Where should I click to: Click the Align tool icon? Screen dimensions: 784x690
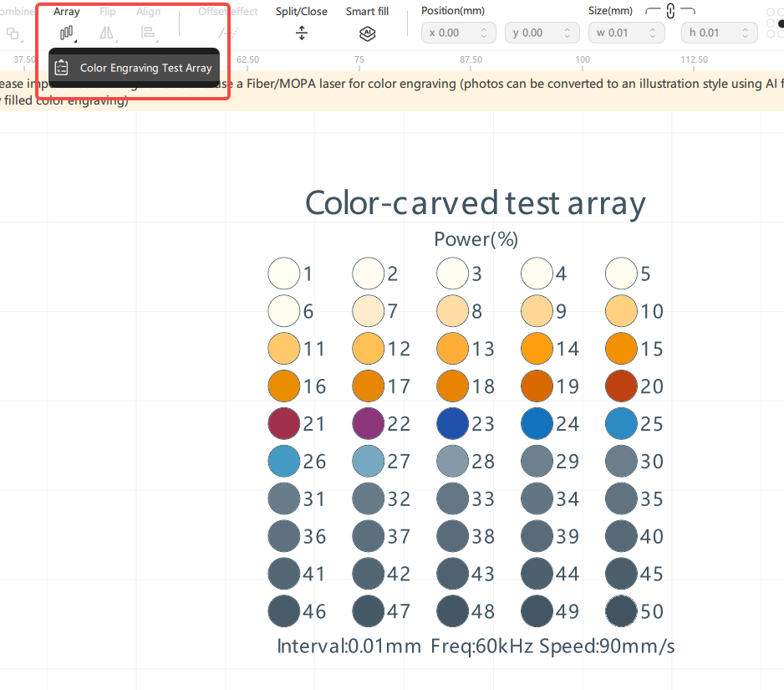[x=148, y=33]
